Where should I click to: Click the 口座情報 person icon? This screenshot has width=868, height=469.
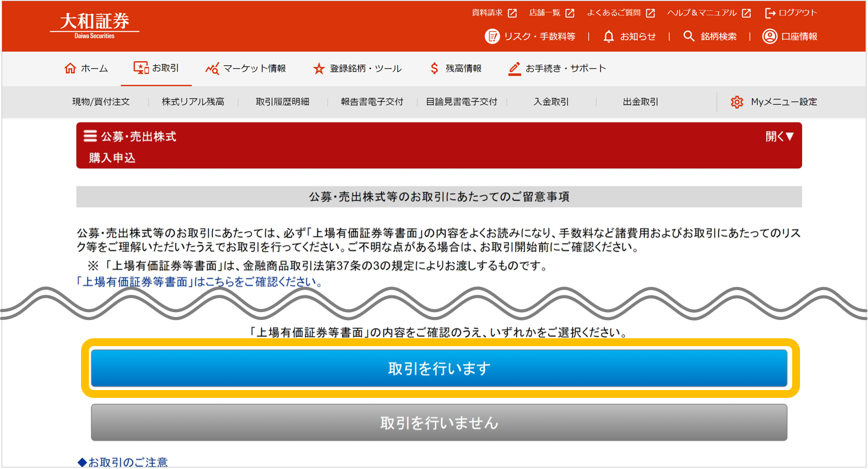tap(770, 36)
